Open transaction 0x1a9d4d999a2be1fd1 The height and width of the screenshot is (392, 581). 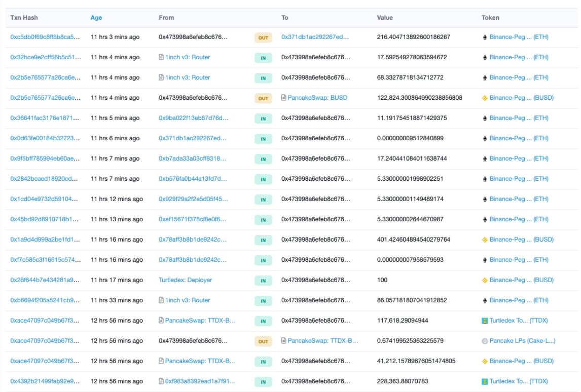pos(45,240)
